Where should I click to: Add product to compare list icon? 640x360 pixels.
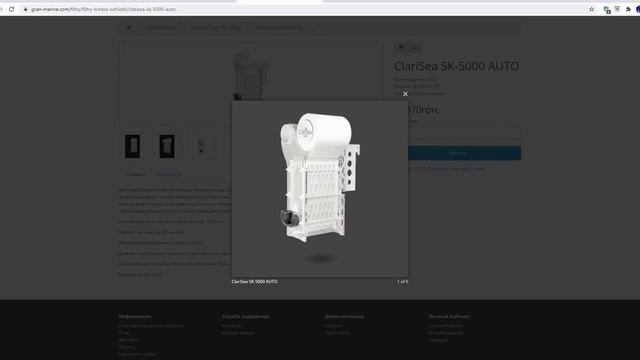(415, 47)
